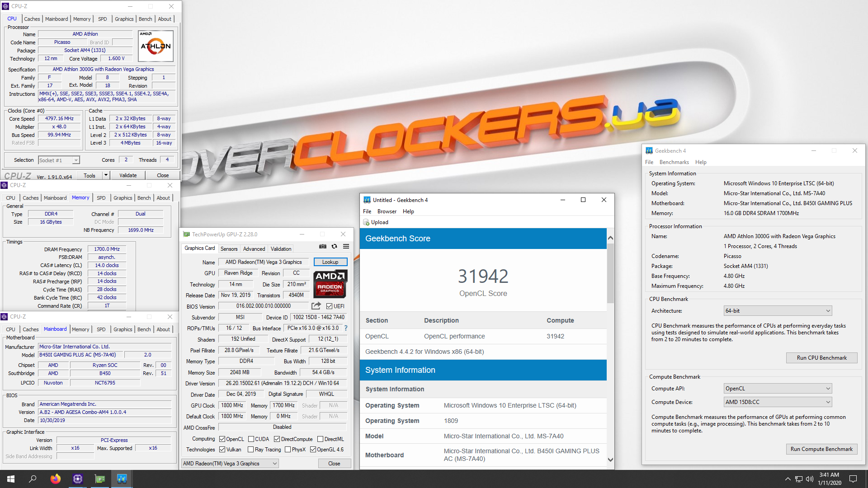Open SPD tab in top CPU-Z window

point(103,19)
